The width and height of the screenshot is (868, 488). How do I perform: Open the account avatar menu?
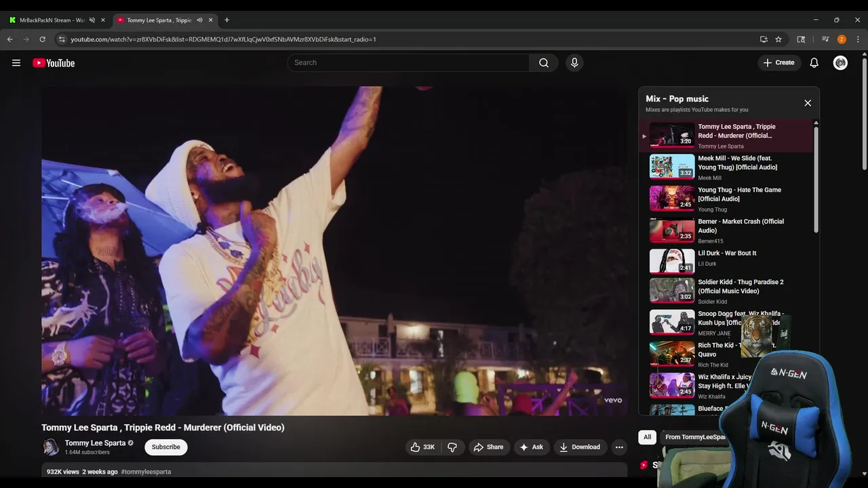click(x=840, y=63)
